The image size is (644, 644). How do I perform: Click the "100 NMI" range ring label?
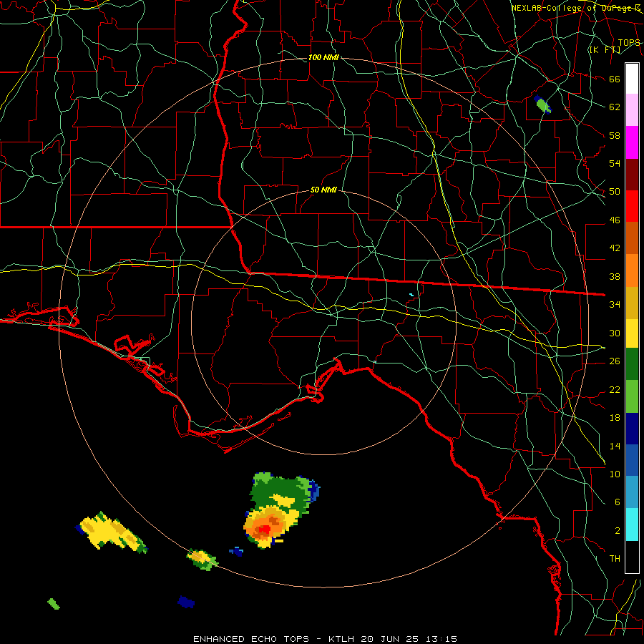tap(323, 57)
